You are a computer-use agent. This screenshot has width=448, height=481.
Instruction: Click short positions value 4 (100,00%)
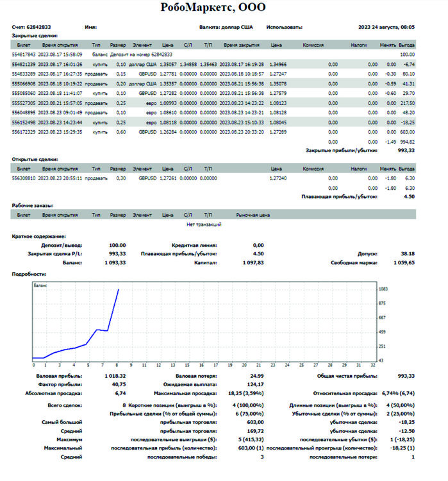[x=248, y=405]
